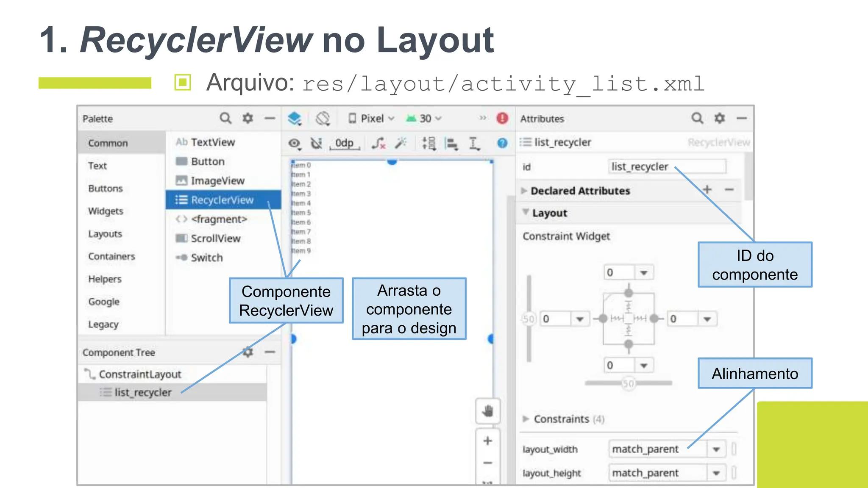Open the guidelines icon
Screen dimensions: 868x488
[474, 144]
